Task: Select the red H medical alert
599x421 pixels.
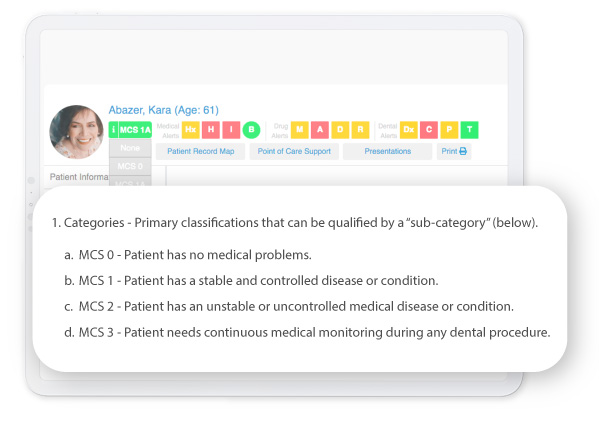Action: point(211,130)
